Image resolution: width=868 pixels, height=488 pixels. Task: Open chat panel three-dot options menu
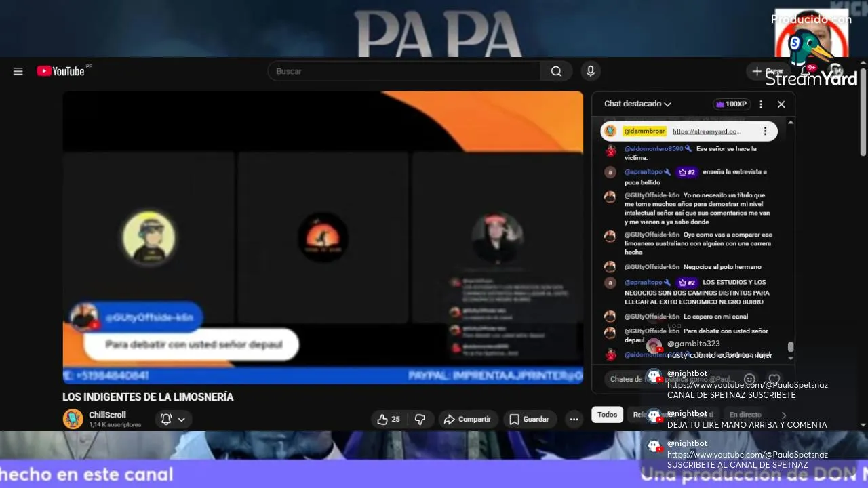(x=761, y=104)
